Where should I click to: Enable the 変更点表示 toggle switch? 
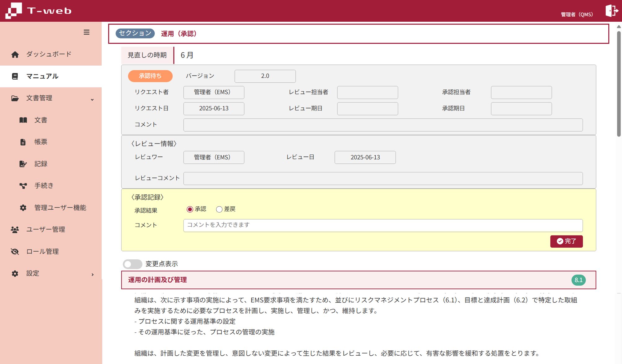pyautogui.click(x=132, y=264)
